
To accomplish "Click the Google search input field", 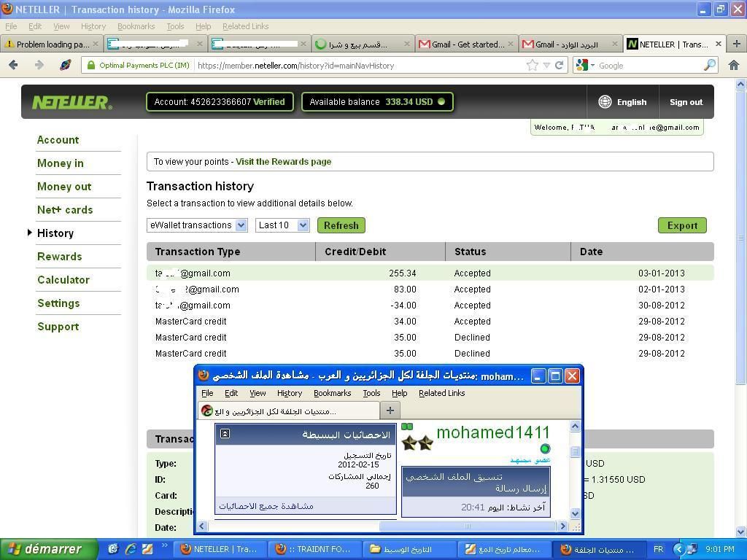I will [650, 65].
